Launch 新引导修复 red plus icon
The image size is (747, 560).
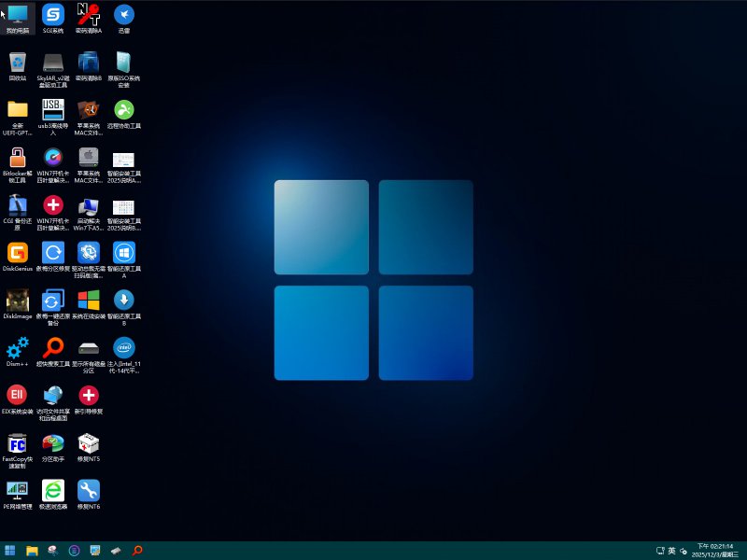pos(89,399)
